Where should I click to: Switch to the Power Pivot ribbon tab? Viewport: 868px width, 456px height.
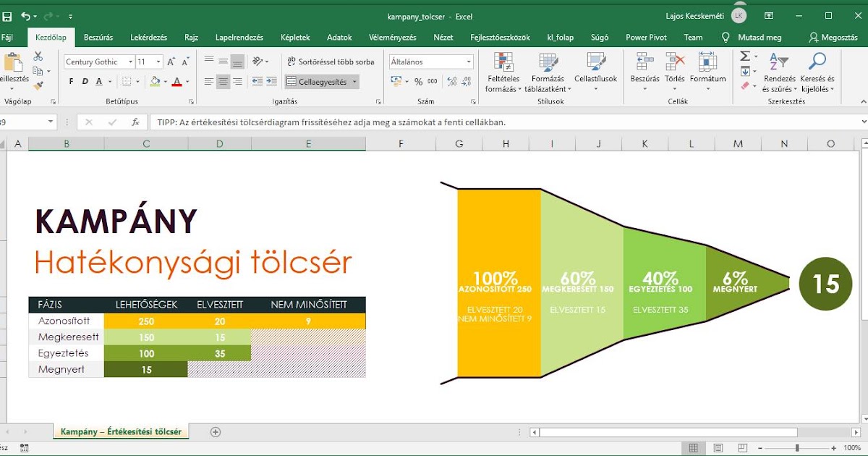click(x=646, y=37)
